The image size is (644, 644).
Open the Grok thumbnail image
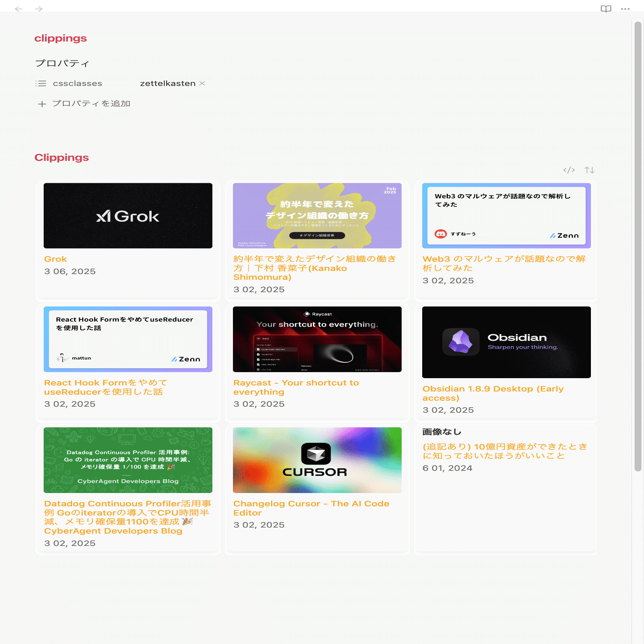pos(128,216)
